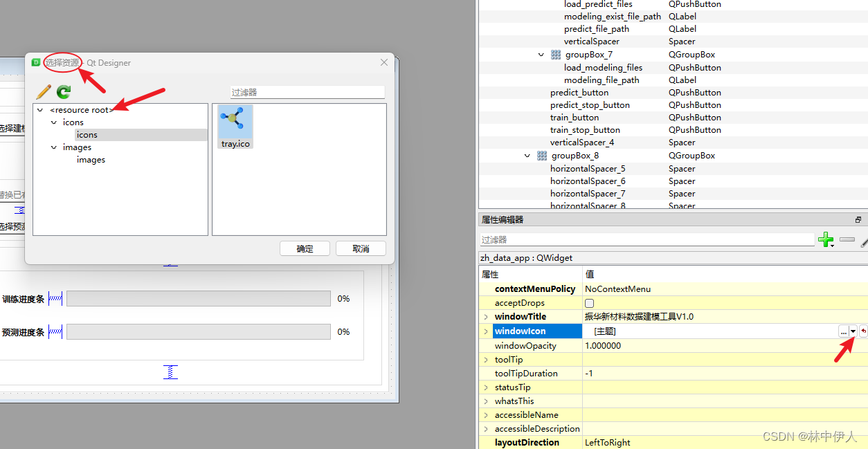Collapse the <resource root> tree node
The width and height of the screenshot is (868, 449).
click(39, 109)
